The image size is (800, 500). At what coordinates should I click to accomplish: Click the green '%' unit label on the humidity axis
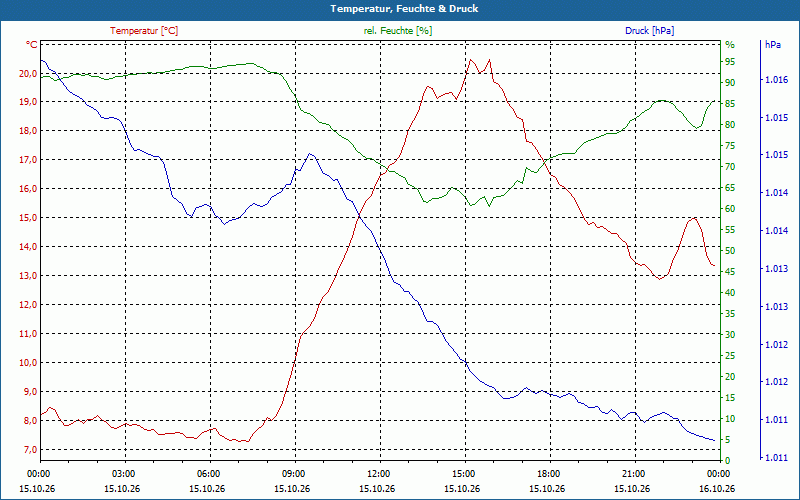click(x=730, y=45)
